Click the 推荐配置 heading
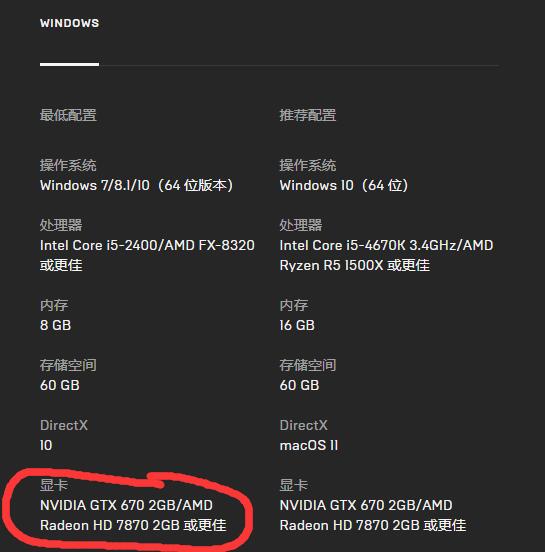The width and height of the screenshot is (545, 552). click(x=308, y=115)
